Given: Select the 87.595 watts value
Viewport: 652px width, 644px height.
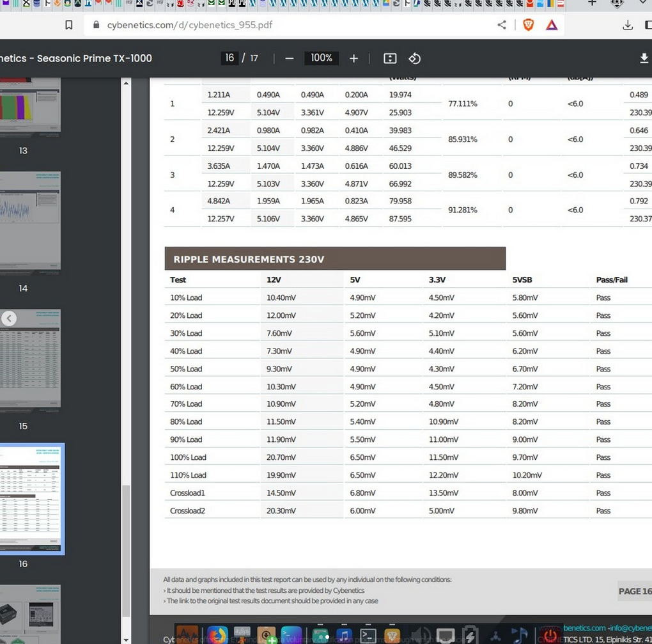Looking at the screenshot, I should point(400,219).
